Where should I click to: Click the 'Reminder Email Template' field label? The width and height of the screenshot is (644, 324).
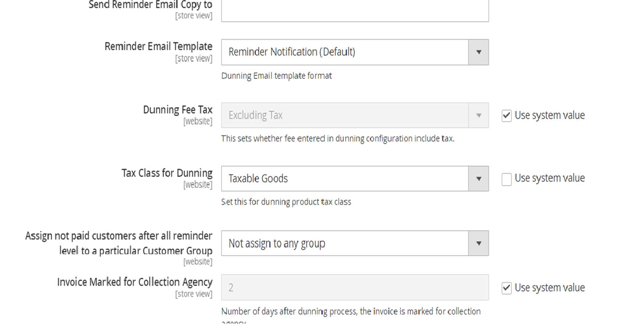pyautogui.click(x=158, y=47)
